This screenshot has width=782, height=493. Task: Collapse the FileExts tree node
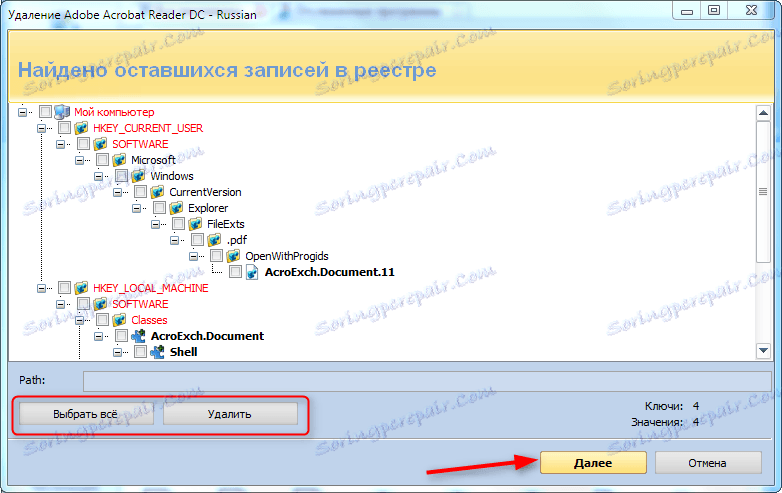[155, 224]
